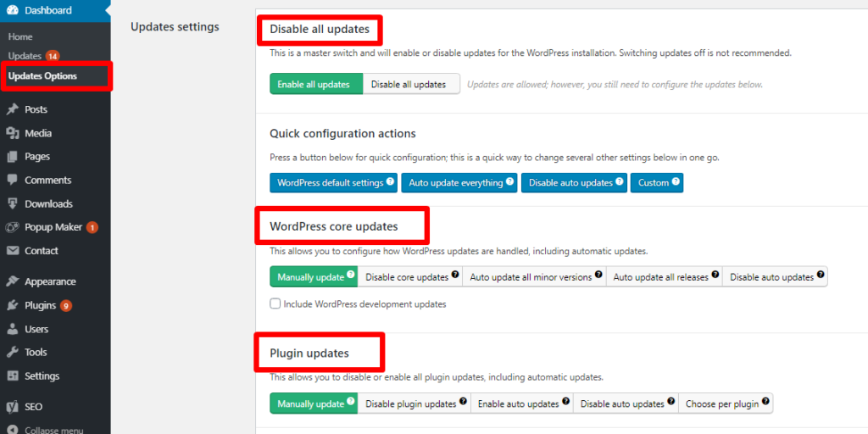The width and height of the screenshot is (868, 434).
Task: Click the Collapse menu arrow icon
Action: (13, 430)
